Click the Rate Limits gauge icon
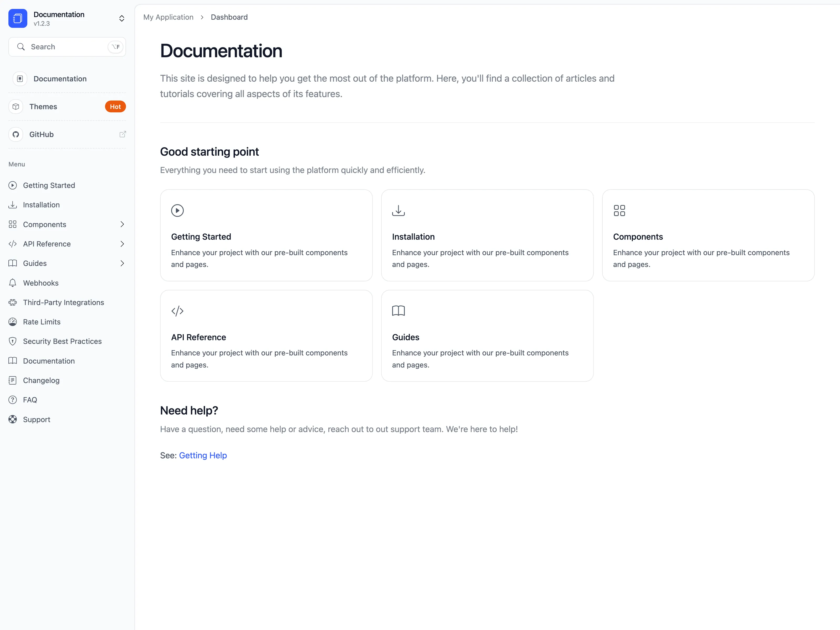 click(x=13, y=322)
